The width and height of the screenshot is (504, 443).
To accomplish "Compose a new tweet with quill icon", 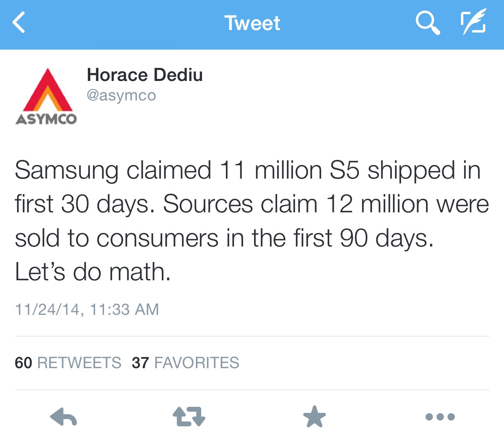I will pyautogui.click(x=473, y=22).
